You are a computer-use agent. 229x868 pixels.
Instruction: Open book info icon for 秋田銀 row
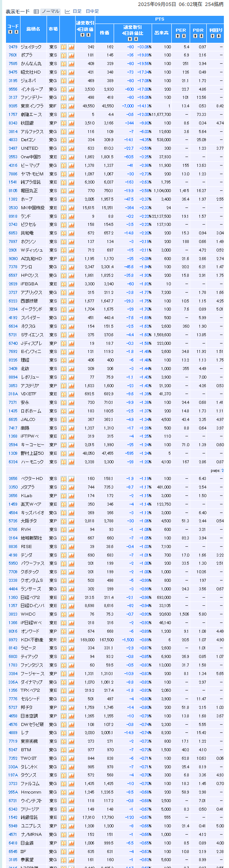[x=63, y=123]
